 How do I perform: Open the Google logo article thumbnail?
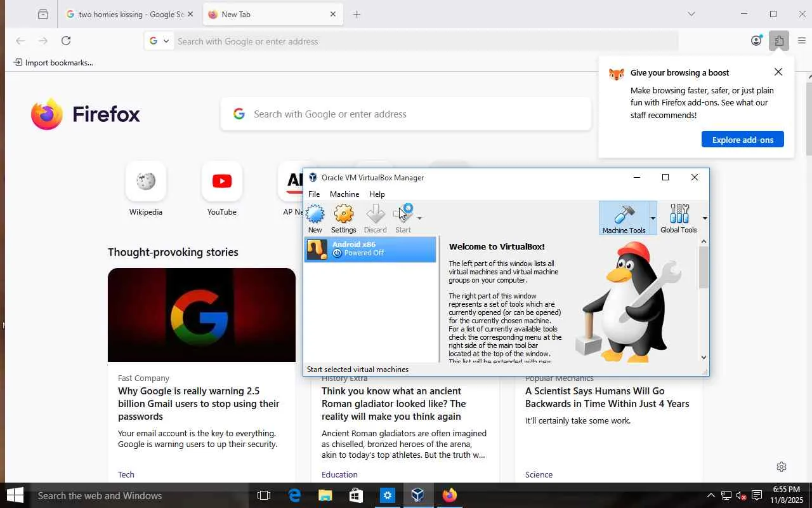pyautogui.click(x=202, y=315)
